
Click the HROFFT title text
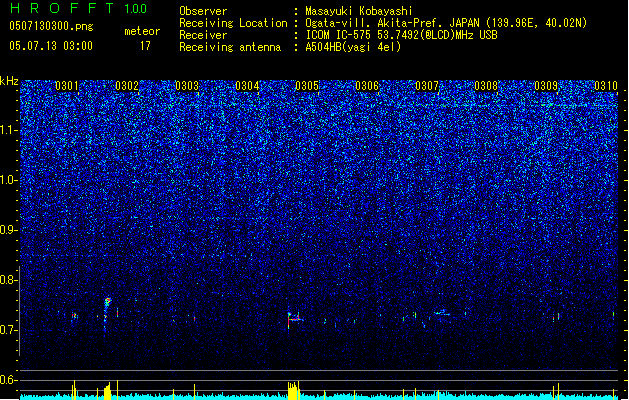62,8
